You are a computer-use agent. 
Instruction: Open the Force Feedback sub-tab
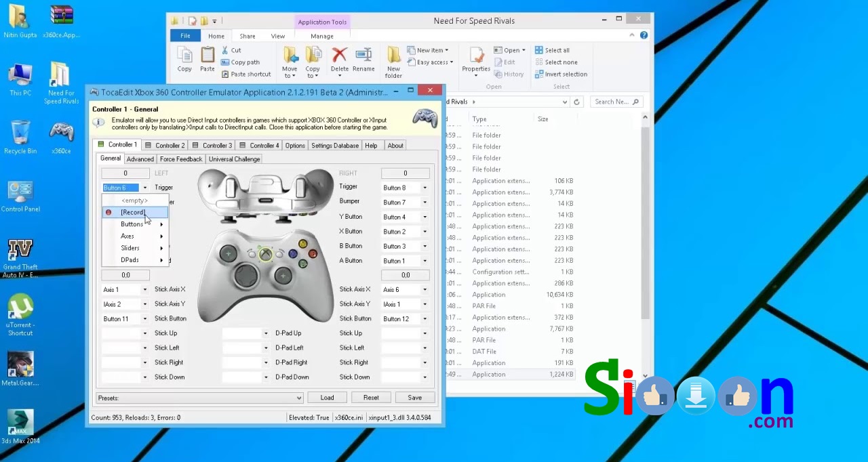(x=181, y=159)
